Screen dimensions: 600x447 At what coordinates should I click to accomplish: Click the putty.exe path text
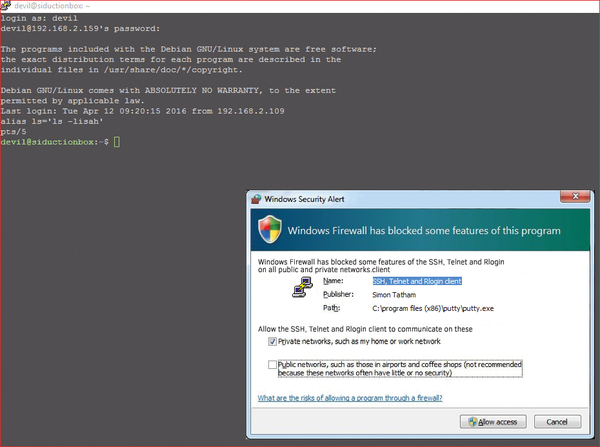[433, 308]
